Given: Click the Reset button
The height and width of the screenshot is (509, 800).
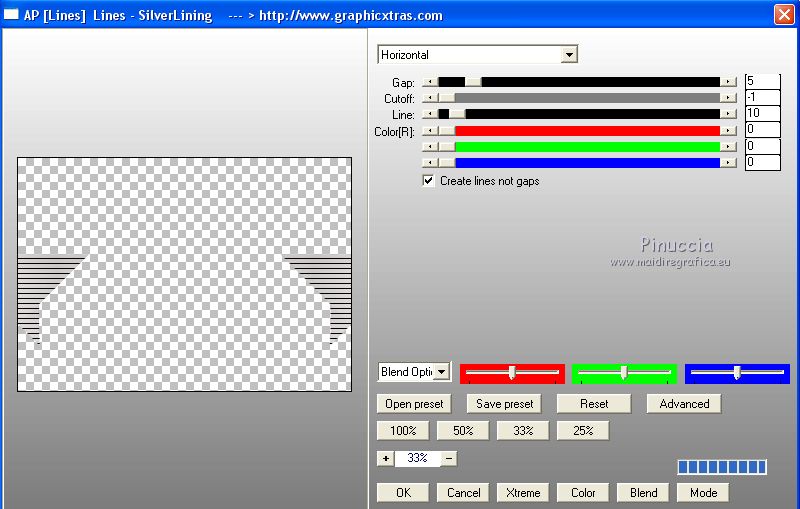Looking at the screenshot, I should (594, 404).
